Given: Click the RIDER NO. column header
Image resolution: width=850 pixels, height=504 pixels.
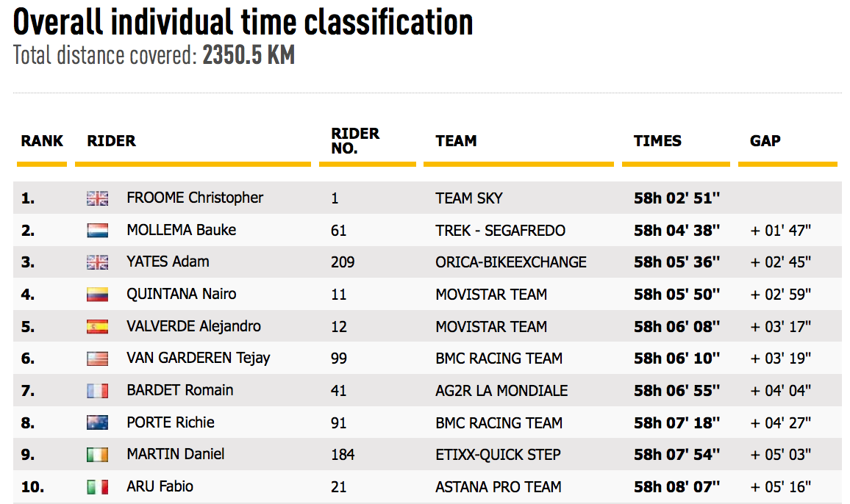Looking at the screenshot, I should click(x=355, y=140).
